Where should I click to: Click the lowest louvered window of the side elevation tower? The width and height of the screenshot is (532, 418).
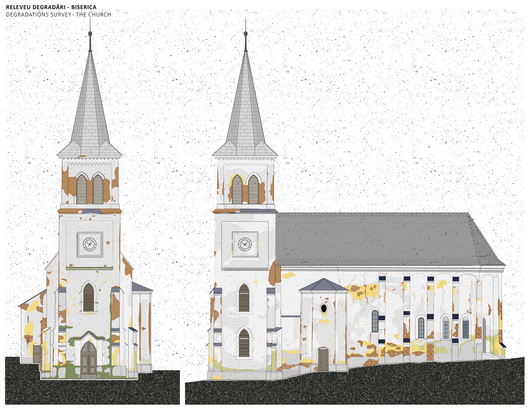[244, 343]
